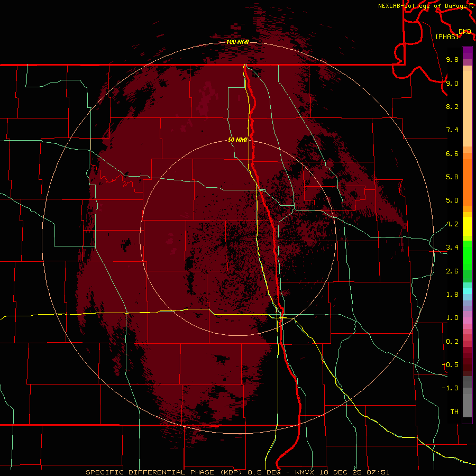The height and width of the screenshot is (476, 476).
Task: Click the SPECIFIC DIFFERENTIAL PHASE (KDP) caption text
Action: point(165,472)
